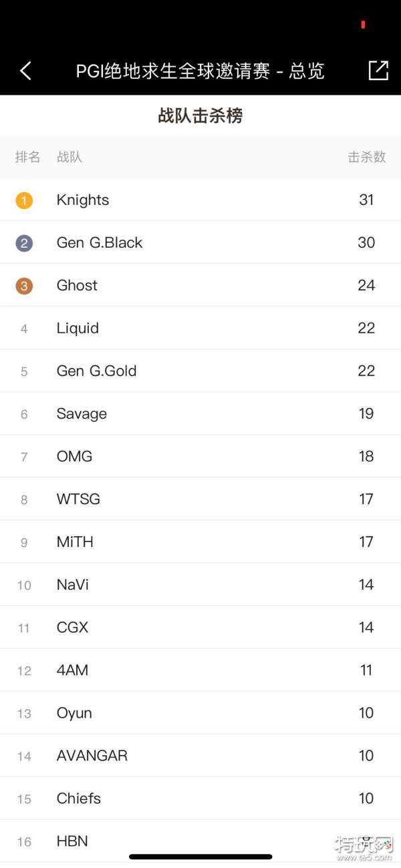Tap the back arrow icon
This screenshot has width=401, height=868.
tap(25, 71)
